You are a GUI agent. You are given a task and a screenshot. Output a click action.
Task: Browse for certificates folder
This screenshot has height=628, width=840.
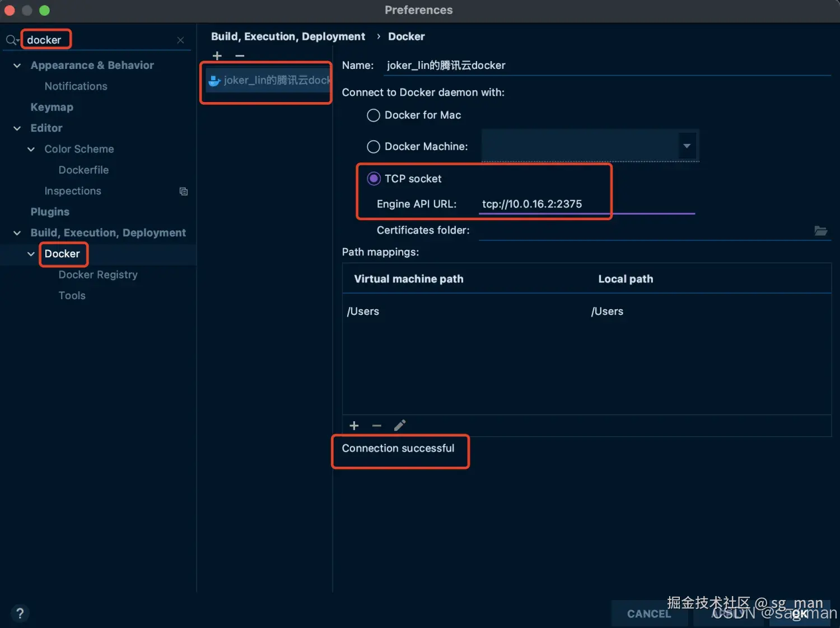(x=820, y=231)
